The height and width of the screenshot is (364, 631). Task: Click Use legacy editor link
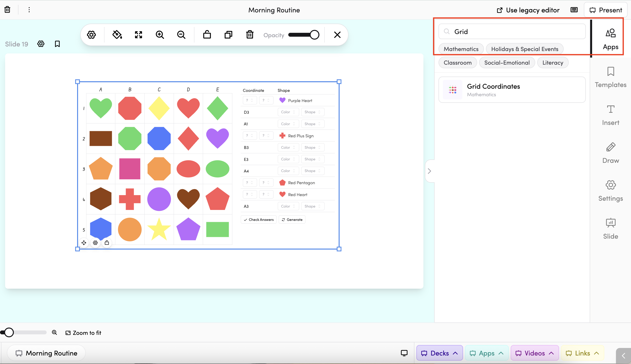528,10
